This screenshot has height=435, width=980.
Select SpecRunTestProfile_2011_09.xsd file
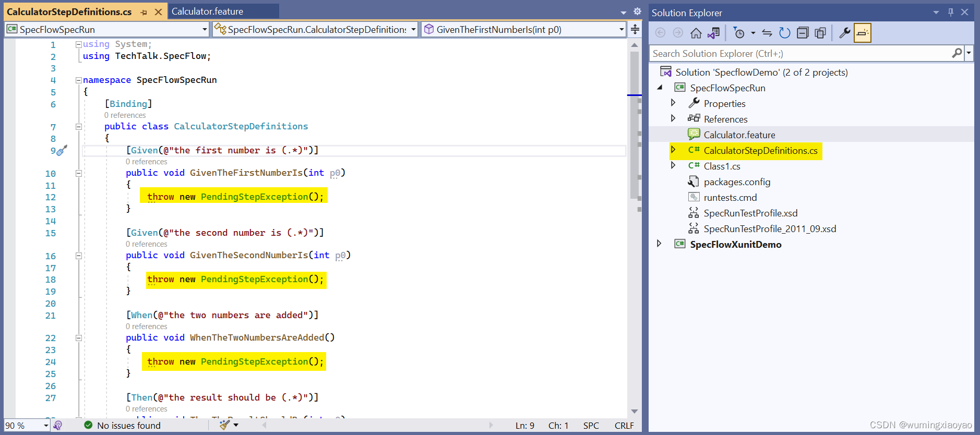coord(770,229)
